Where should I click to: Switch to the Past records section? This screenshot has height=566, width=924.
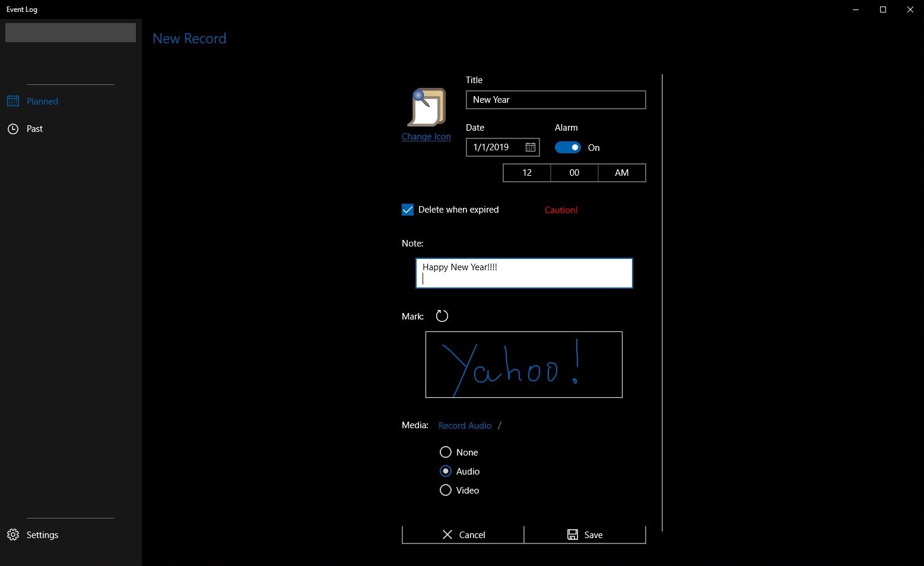pyautogui.click(x=34, y=128)
